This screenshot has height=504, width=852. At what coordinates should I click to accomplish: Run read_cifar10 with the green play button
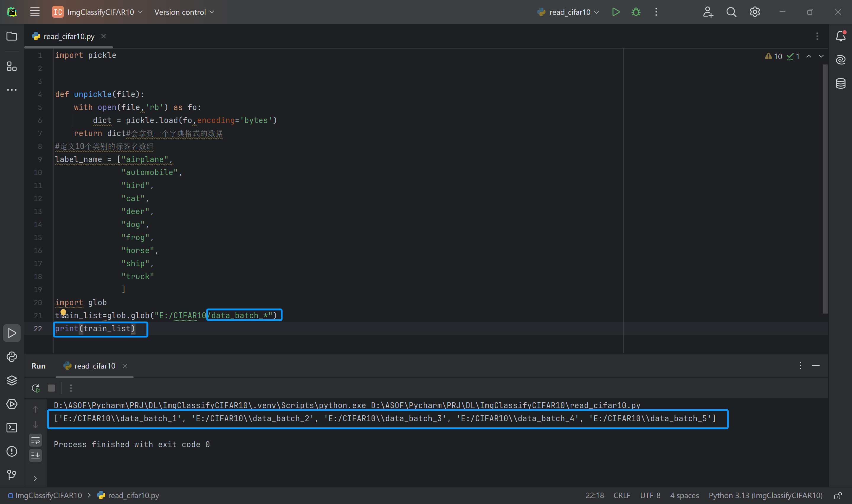point(616,12)
